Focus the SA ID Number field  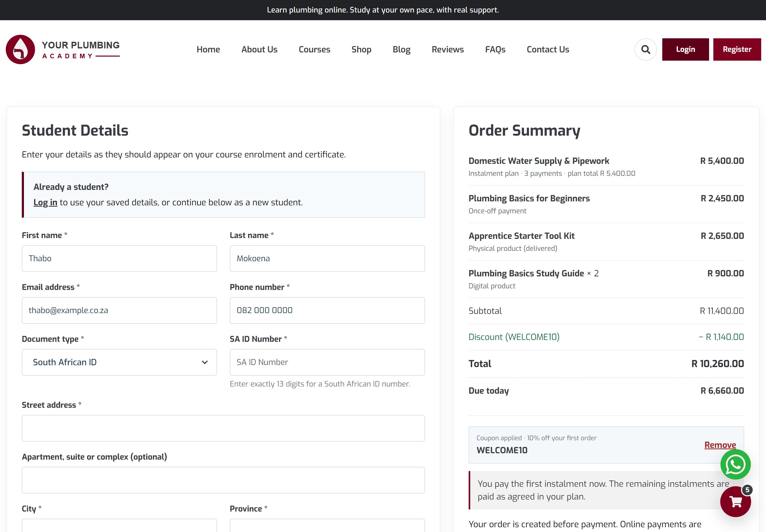pyautogui.click(x=327, y=362)
